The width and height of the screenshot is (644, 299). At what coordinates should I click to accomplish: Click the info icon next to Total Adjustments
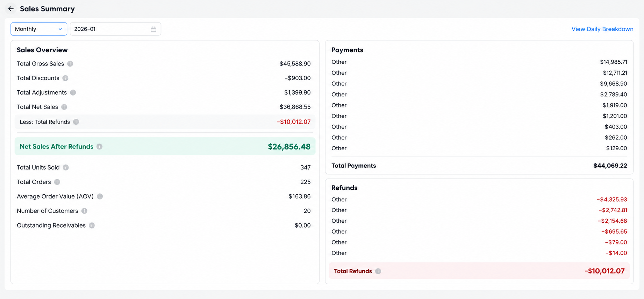pyautogui.click(x=73, y=92)
